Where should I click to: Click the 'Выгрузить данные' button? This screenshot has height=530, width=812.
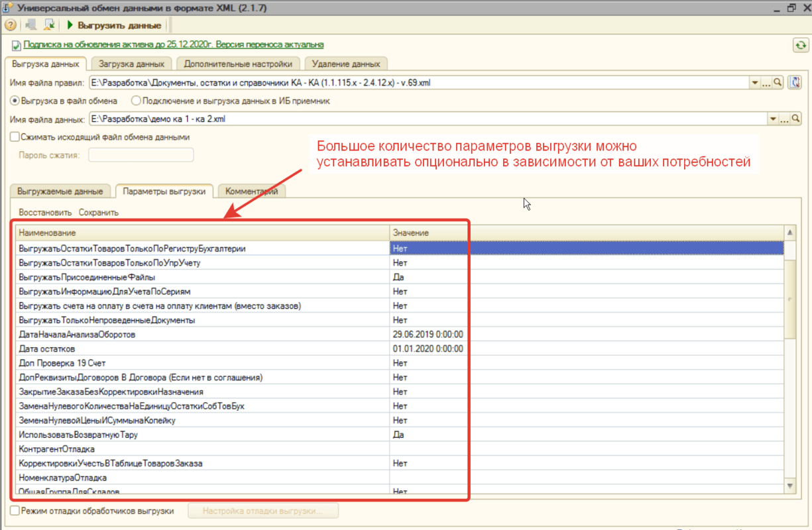coord(114,25)
